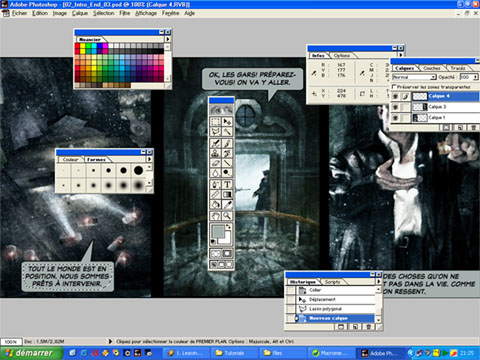Open the Nuancier palette flyout menu

point(168,39)
